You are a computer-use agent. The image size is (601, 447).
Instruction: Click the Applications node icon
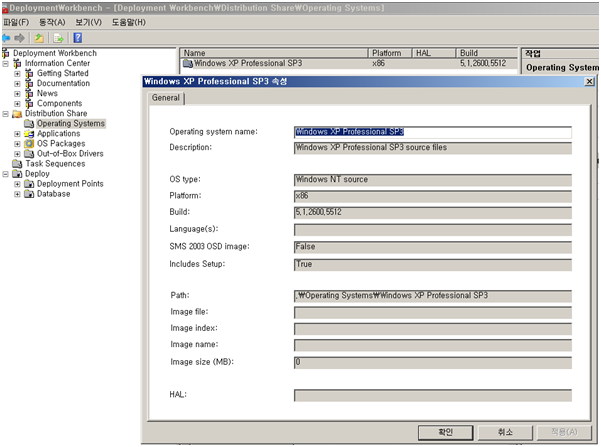click(x=29, y=134)
